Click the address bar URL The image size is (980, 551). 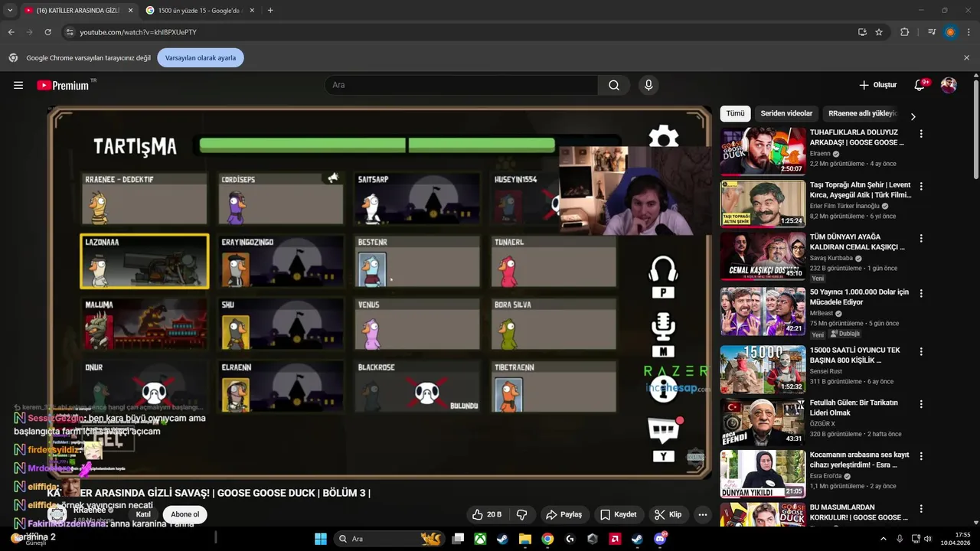(x=139, y=32)
